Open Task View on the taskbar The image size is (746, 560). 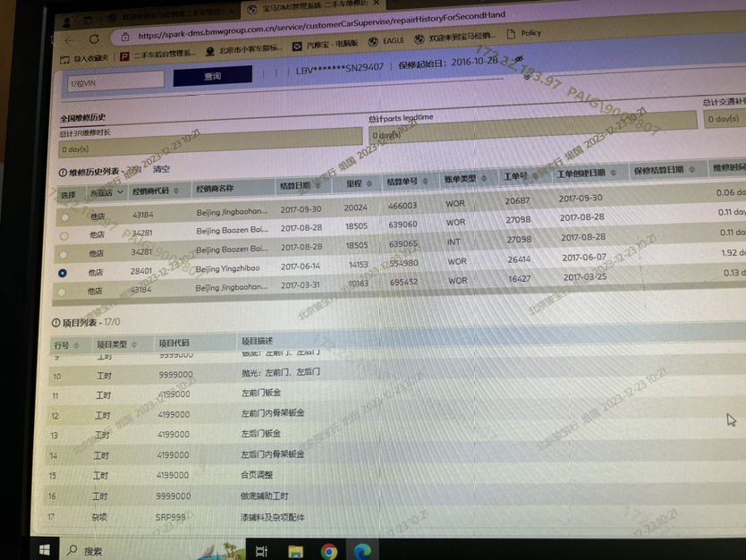(x=261, y=551)
